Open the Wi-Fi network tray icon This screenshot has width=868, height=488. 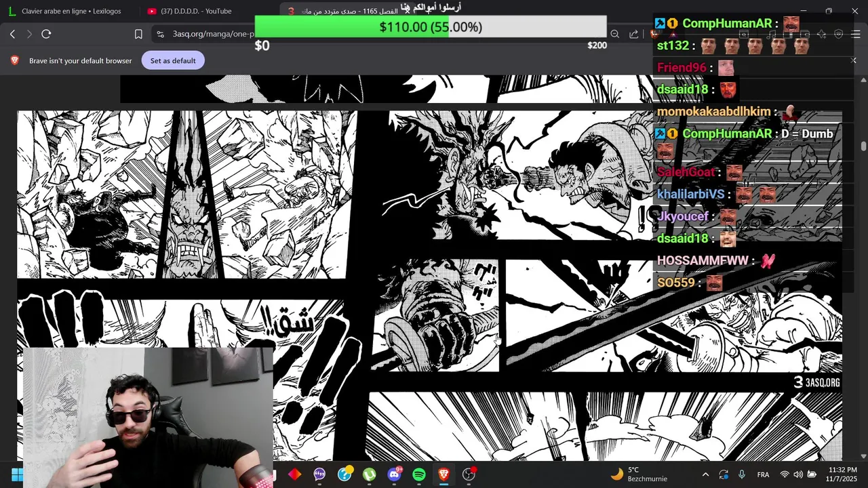pos(785,474)
